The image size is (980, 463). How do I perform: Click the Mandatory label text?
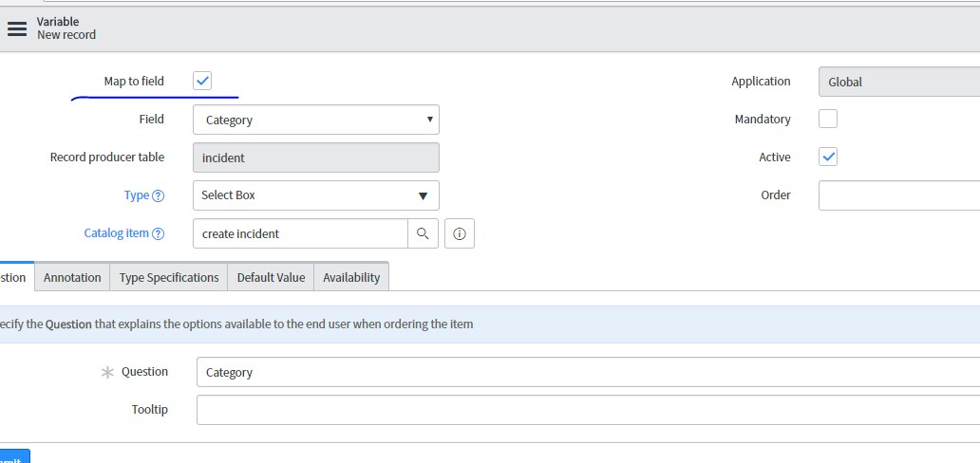763,119
